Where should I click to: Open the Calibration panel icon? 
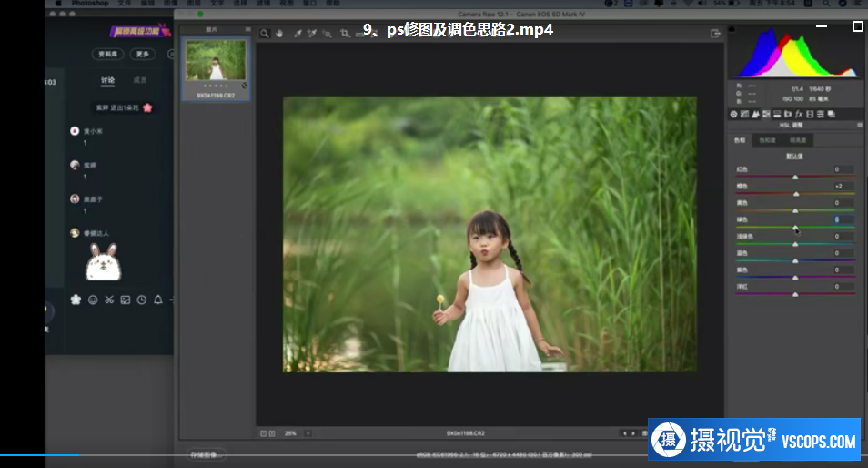[810, 114]
